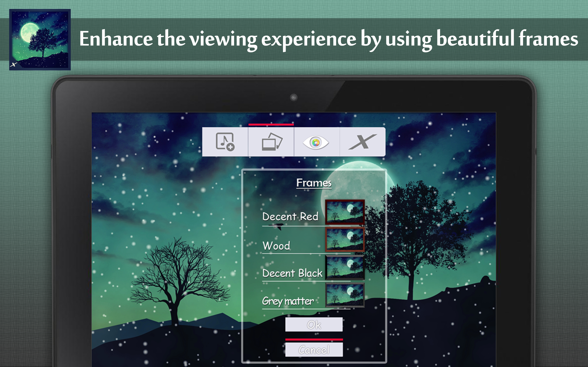588x367 pixels.
Task: Tap the X logo toolbar icon
Action: click(x=362, y=142)
